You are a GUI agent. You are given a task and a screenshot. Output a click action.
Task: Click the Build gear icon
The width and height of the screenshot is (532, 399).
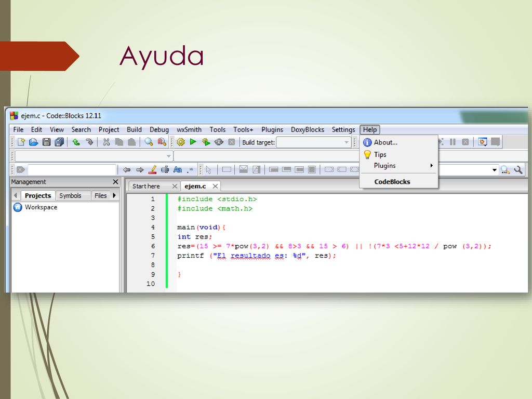181,142
